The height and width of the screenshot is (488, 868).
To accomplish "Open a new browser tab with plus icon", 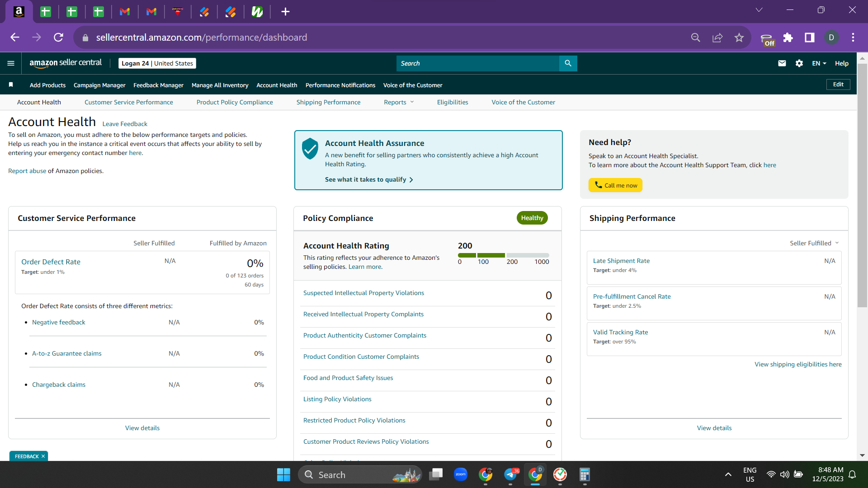I will click(285, 12).
